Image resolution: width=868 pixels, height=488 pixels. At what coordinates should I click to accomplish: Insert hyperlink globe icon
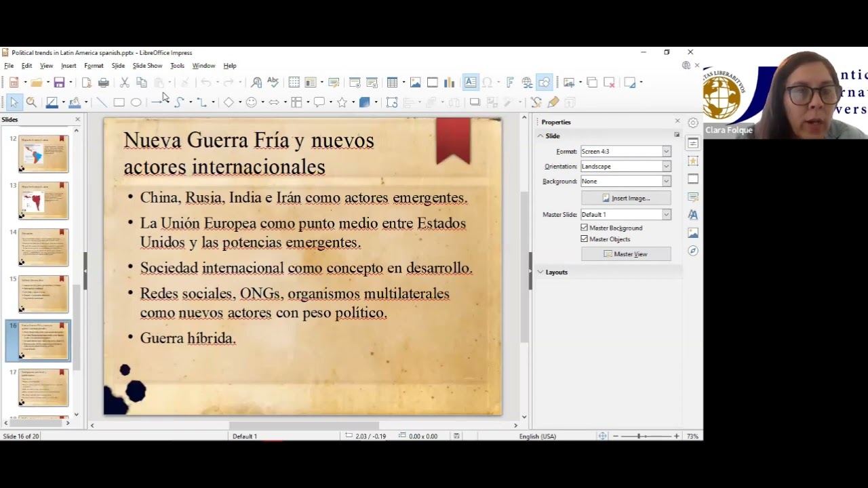527,83
